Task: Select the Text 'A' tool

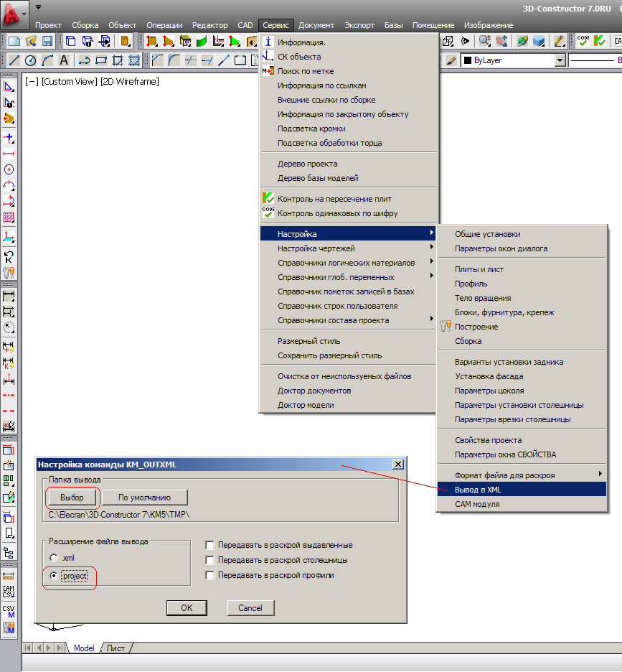Action: [64, 60]
